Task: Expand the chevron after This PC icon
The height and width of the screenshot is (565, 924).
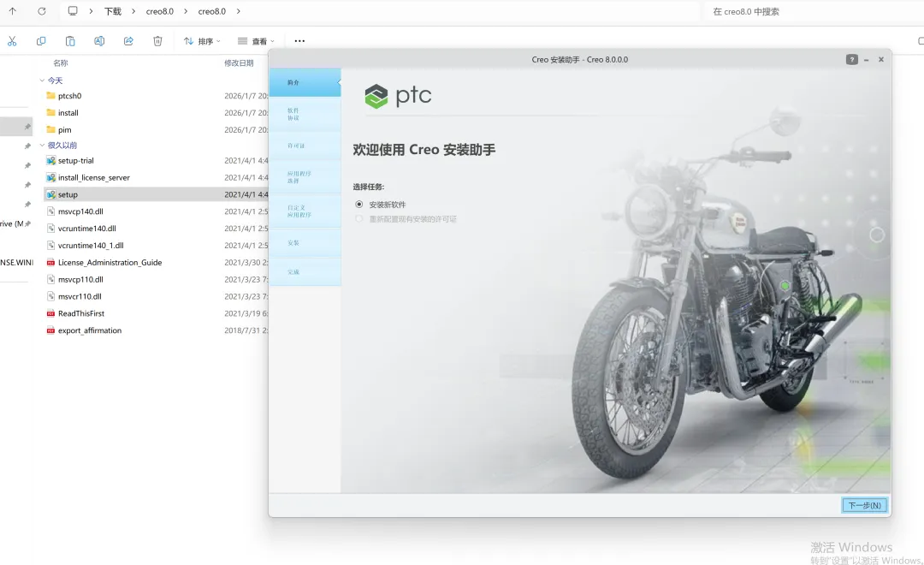Action: pos(91,11)
